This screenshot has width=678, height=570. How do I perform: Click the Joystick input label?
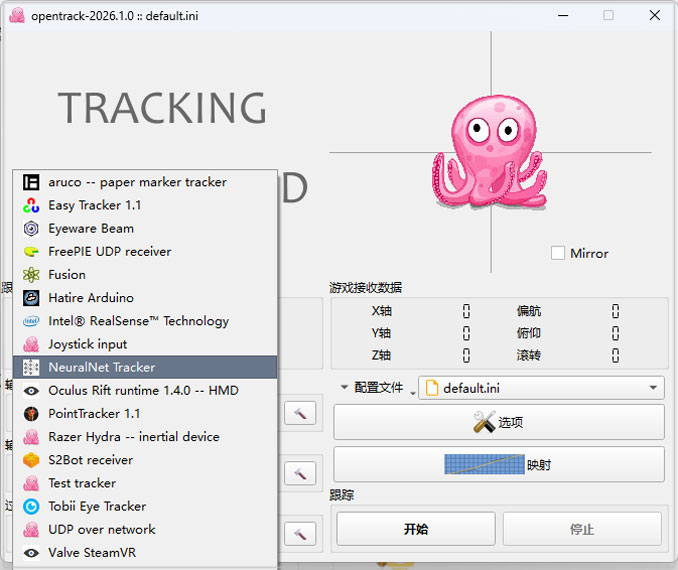coord(88,344)
